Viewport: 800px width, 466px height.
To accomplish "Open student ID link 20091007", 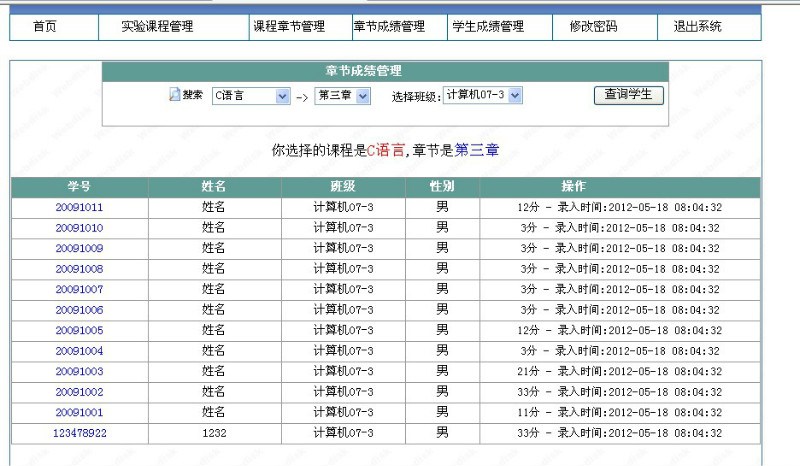I will (79, 289).
